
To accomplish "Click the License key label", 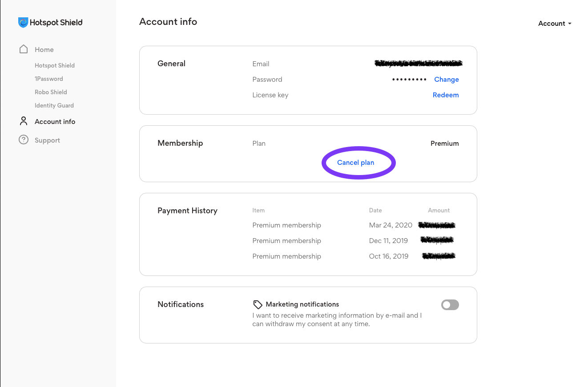I will 270,95.
